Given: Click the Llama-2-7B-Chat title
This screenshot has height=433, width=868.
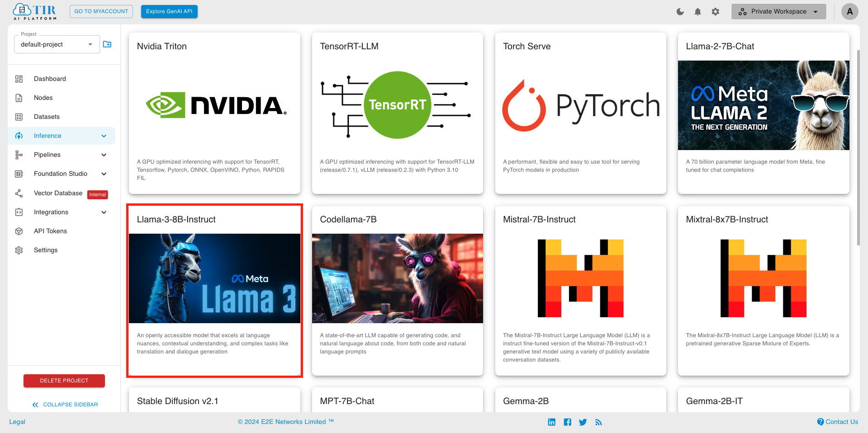Looking at the screenshot, I should pyautogui.click(x=720, y=46).
